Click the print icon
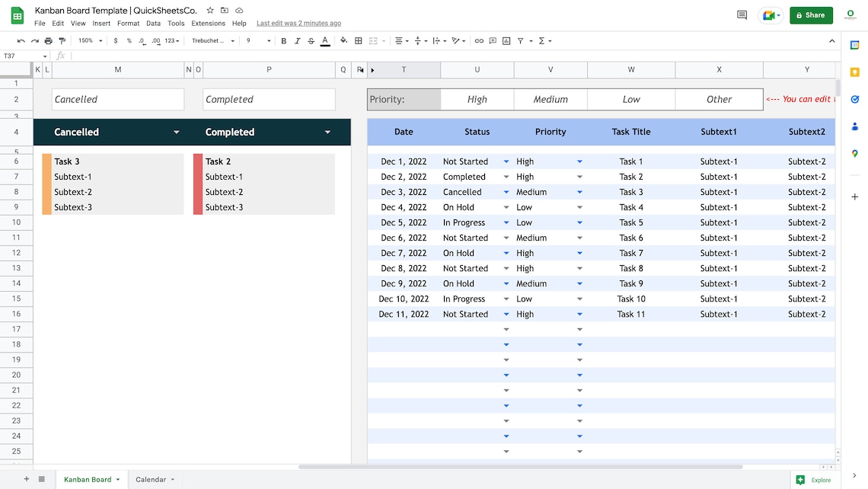868x489 pixels. tap(49, 41)
